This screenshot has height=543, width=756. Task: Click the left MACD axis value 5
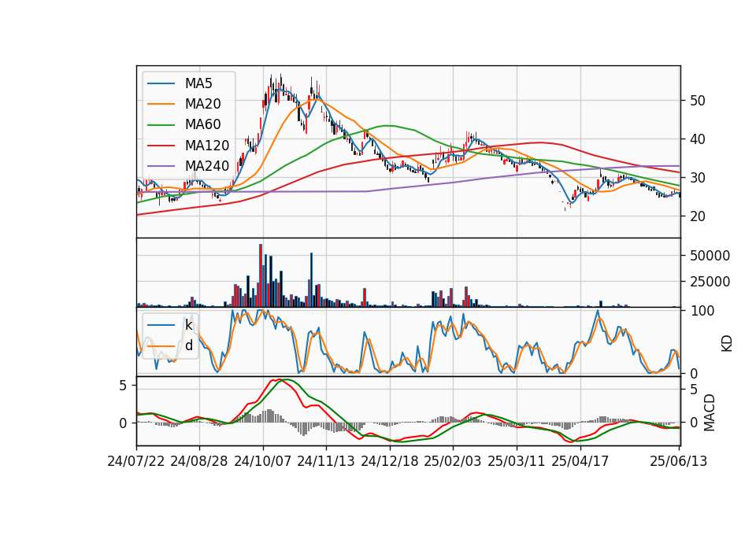[123, 386]
